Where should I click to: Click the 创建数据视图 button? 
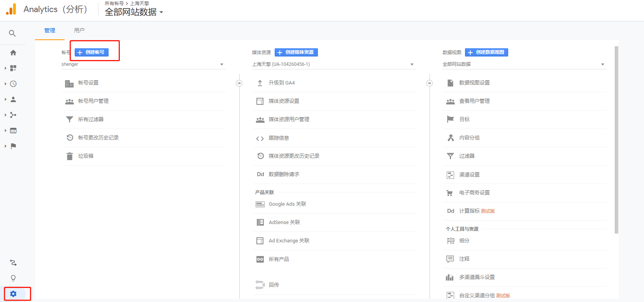(x=487, y=52)
